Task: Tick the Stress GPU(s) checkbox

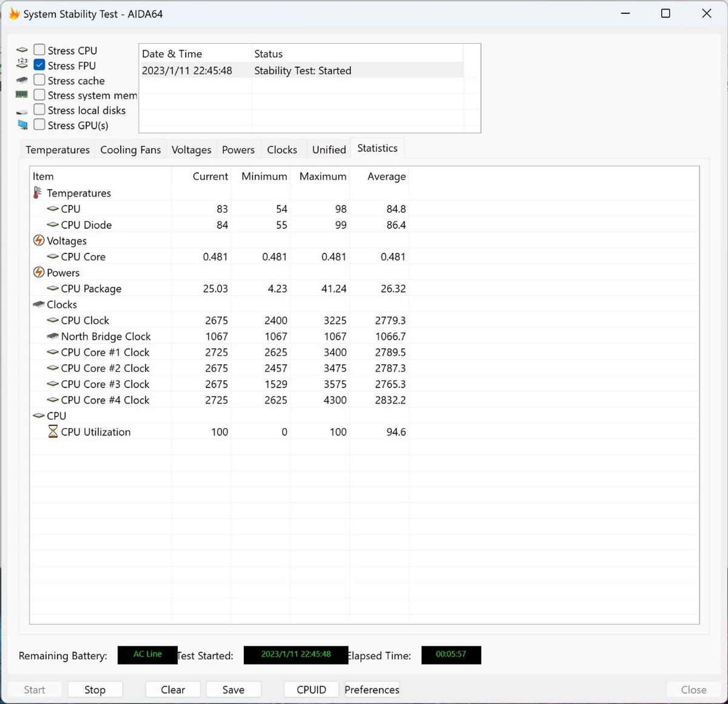Action: point(39,125)
